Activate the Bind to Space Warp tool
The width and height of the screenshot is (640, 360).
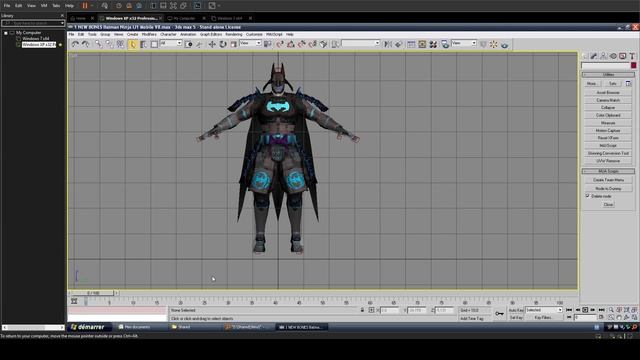click(120, 44)
